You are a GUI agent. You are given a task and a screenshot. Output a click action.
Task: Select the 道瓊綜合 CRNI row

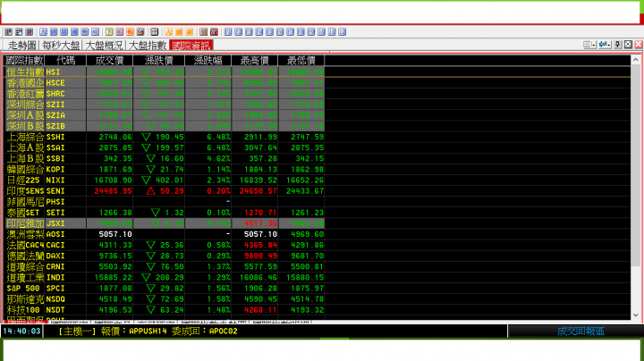point(165,266)
